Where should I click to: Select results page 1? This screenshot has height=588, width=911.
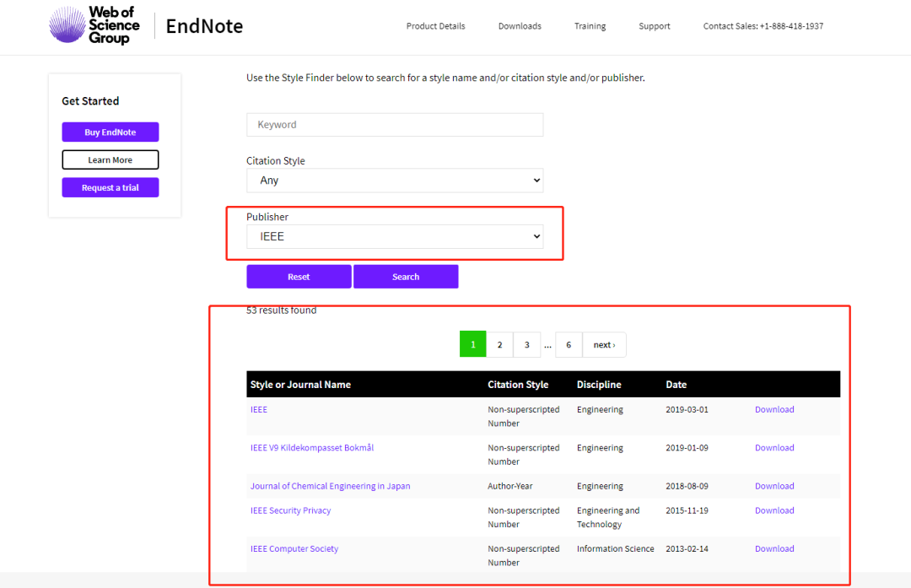pos(473,344)
